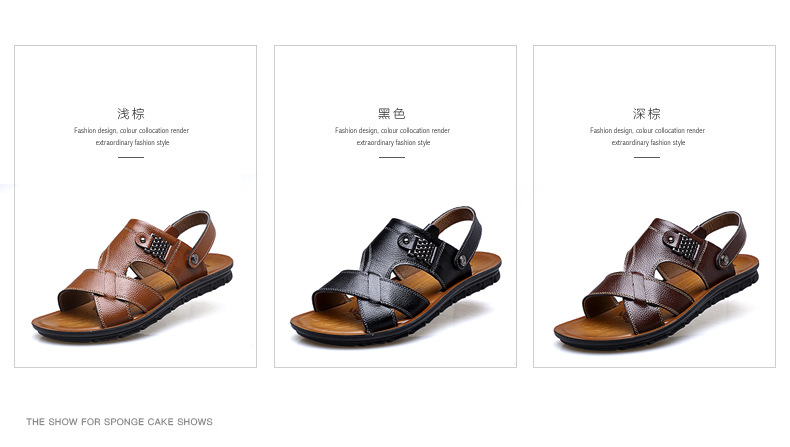
Task: Click the metal buckle on the light brown sandal
Action: pos(161,247)
